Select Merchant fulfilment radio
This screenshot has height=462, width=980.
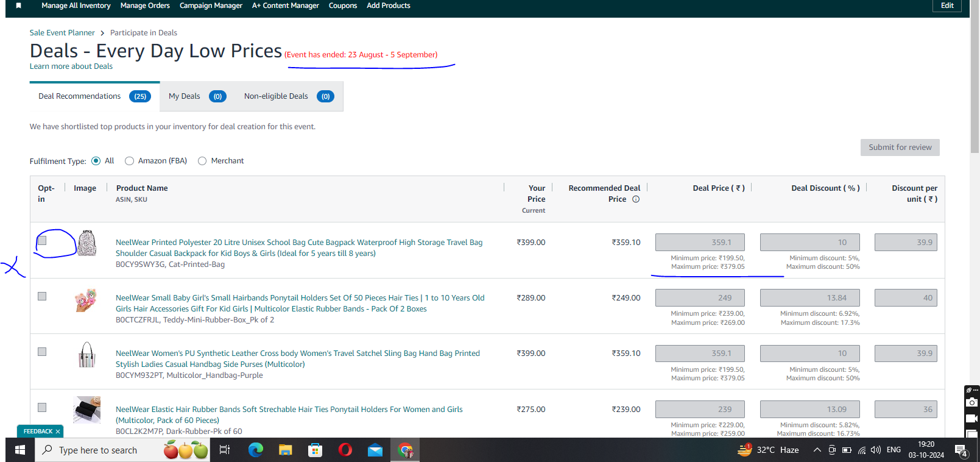[x=202, y=161]
